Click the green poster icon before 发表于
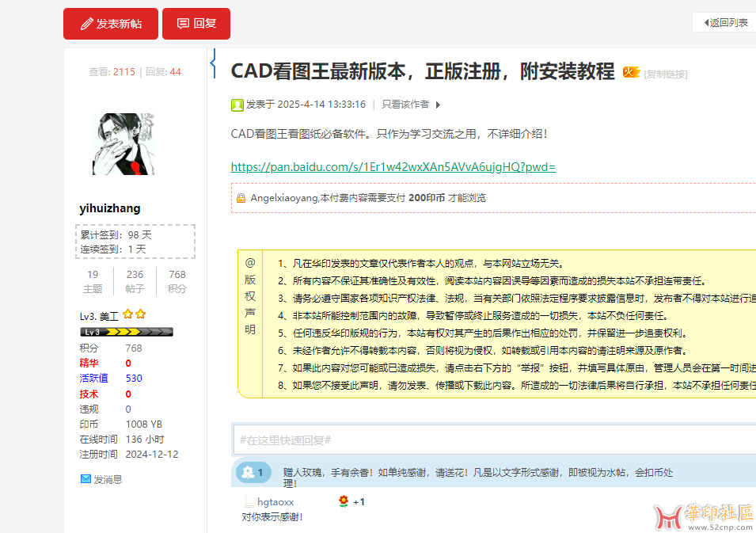This screenshot has width=756, height=533. (x=237, y=105)
